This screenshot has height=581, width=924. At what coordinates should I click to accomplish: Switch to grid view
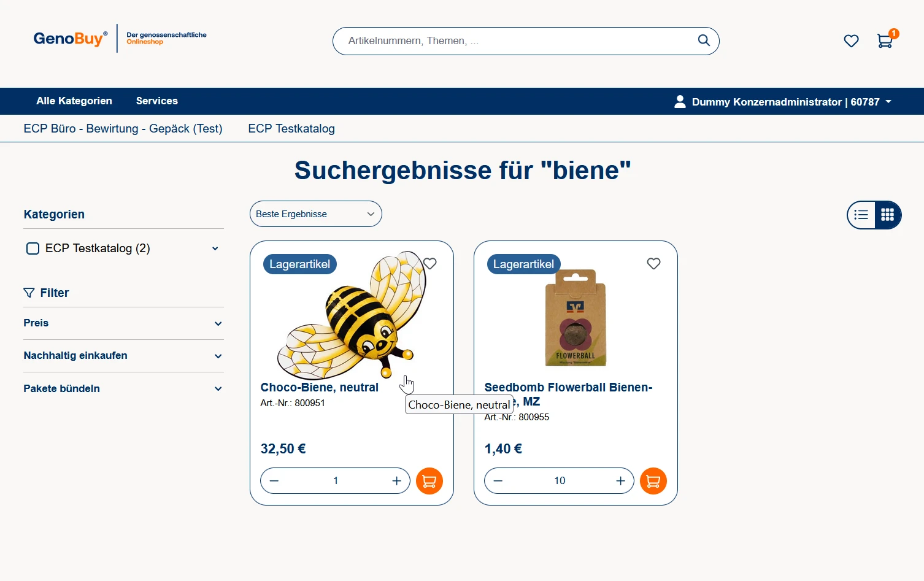[x=887, y=215]
